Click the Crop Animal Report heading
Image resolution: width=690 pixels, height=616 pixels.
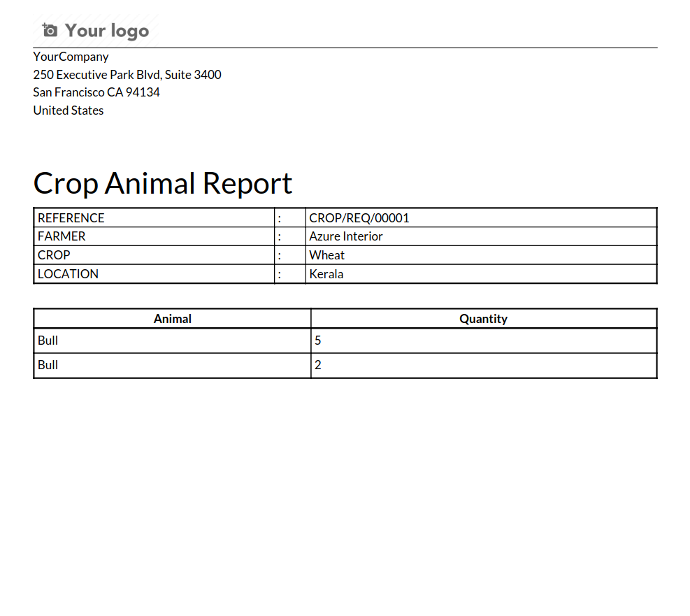(163, 183)
